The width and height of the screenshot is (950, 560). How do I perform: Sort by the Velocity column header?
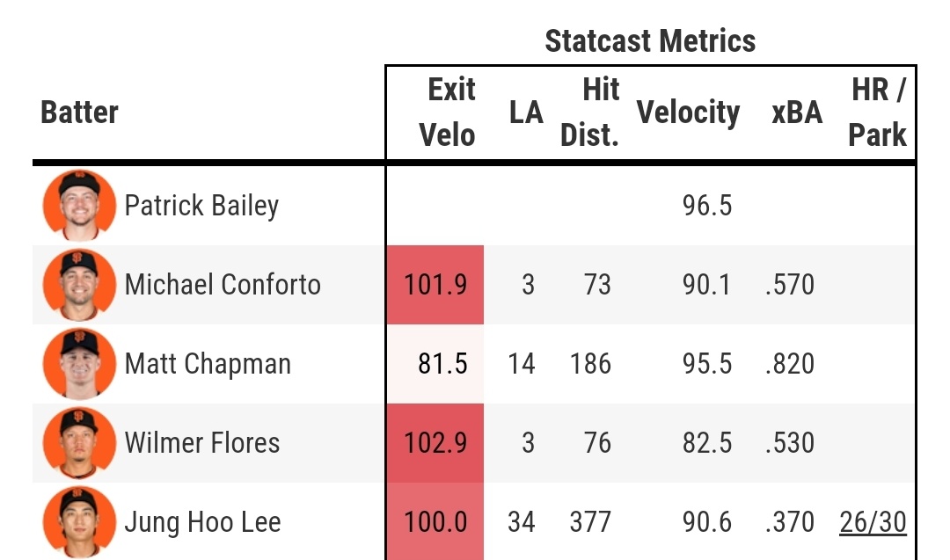pos(688,113)
